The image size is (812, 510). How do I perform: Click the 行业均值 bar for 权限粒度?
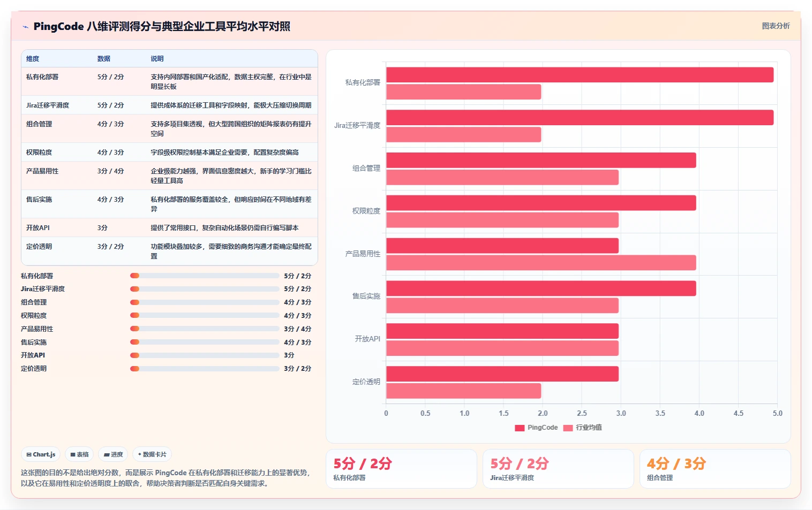502,220
